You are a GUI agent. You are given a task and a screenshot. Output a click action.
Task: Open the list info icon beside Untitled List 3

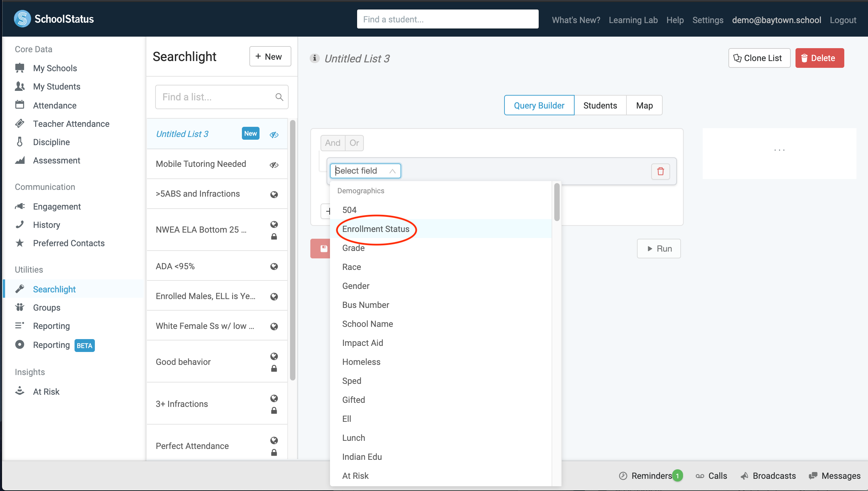coord(315,58)
